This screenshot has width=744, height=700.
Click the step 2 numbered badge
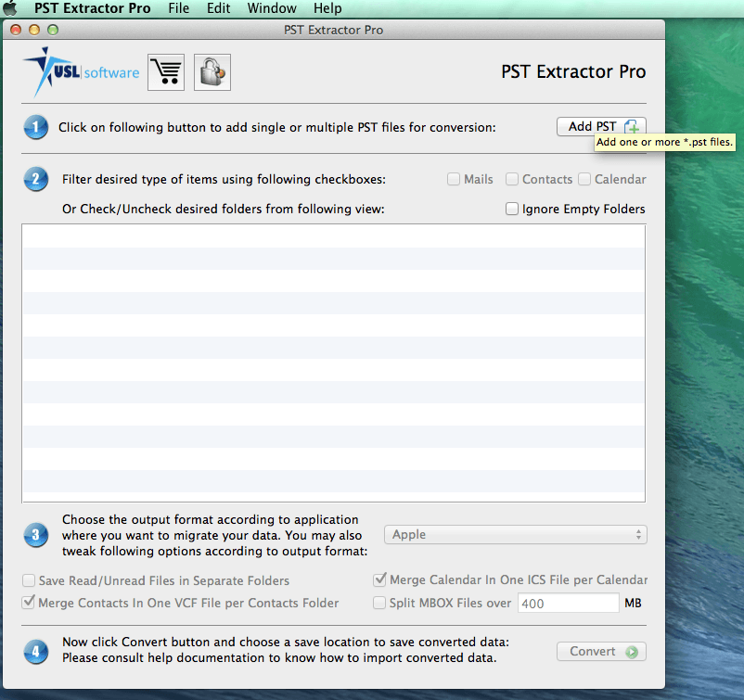click(x=35, y=180)
